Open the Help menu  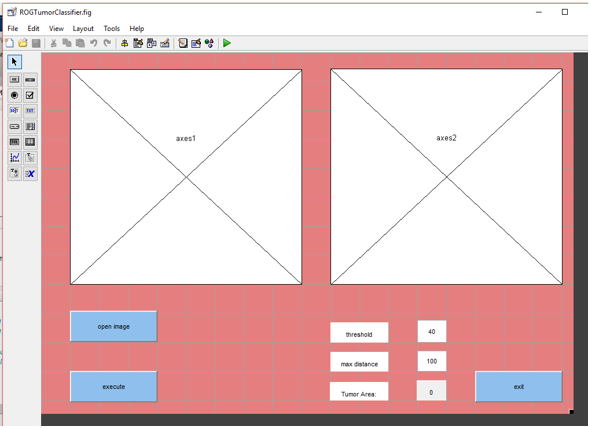click(x=137, y=29)
